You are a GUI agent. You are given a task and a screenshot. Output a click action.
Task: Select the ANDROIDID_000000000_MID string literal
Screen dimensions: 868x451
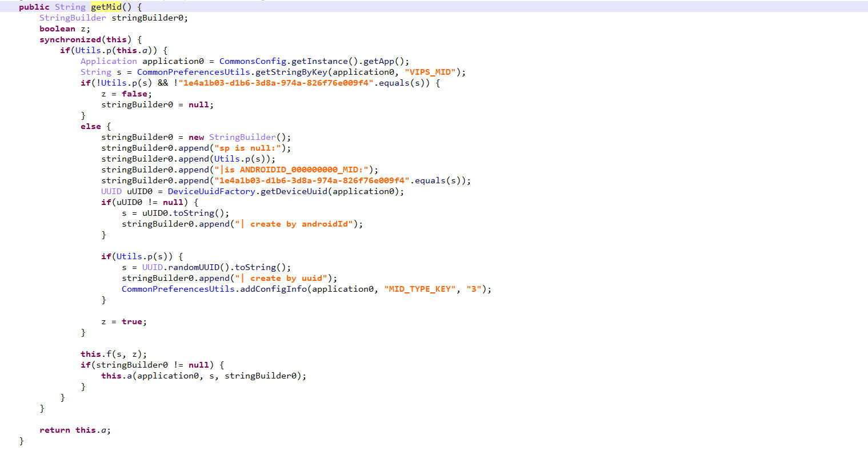click(296, 170)
